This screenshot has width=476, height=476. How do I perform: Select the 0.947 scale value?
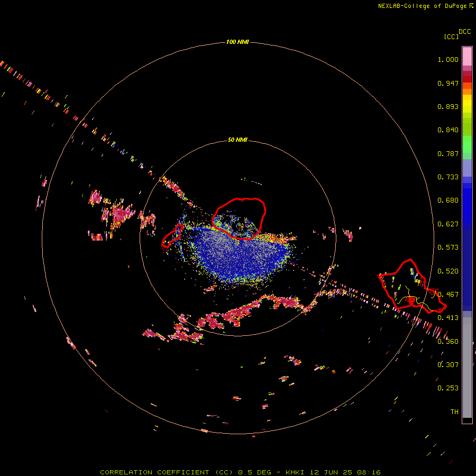[x=448, y=83]
